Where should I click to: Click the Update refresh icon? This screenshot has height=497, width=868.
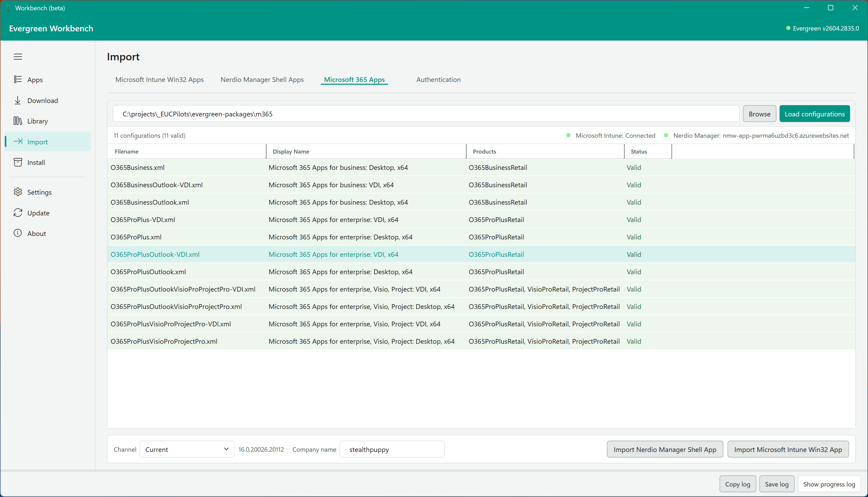tap(18, 213)
